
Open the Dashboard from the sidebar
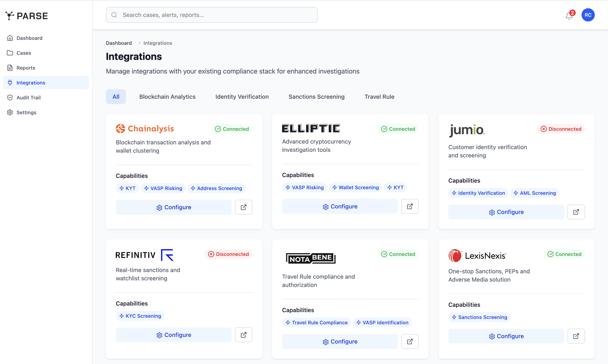pyautogui.click(x=29, y=38)
